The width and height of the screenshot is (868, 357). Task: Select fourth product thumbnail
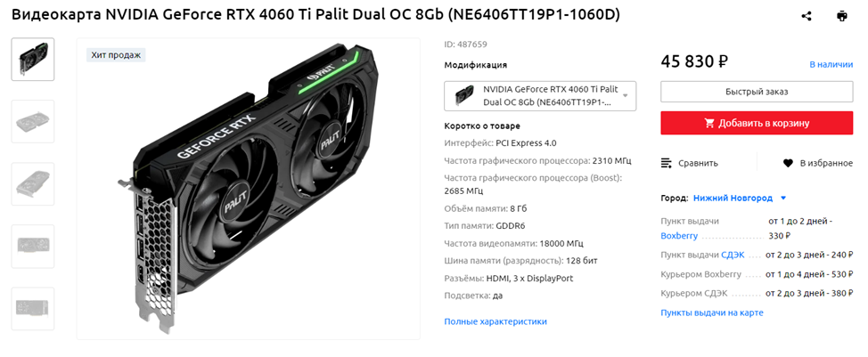[33, 246]
